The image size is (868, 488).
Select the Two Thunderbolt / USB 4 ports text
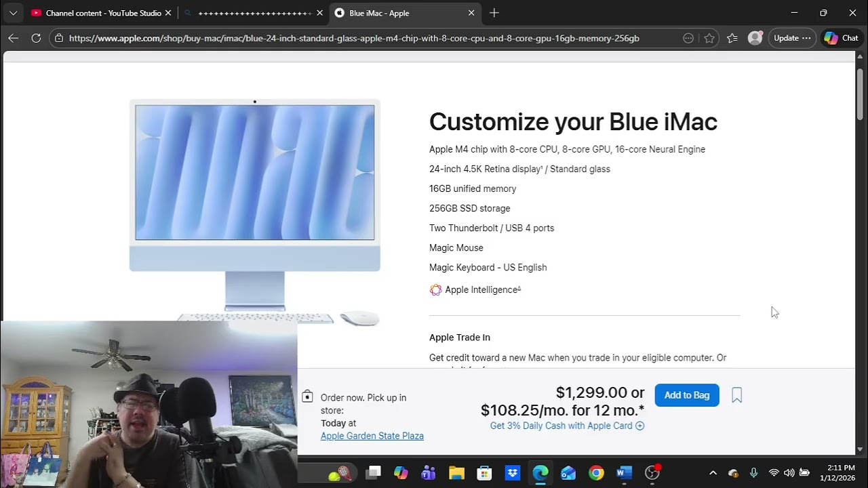[x=492, y=228]
